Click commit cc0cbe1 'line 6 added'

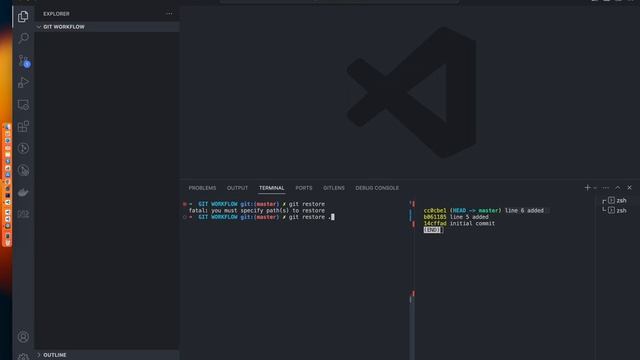click(484, 211)
